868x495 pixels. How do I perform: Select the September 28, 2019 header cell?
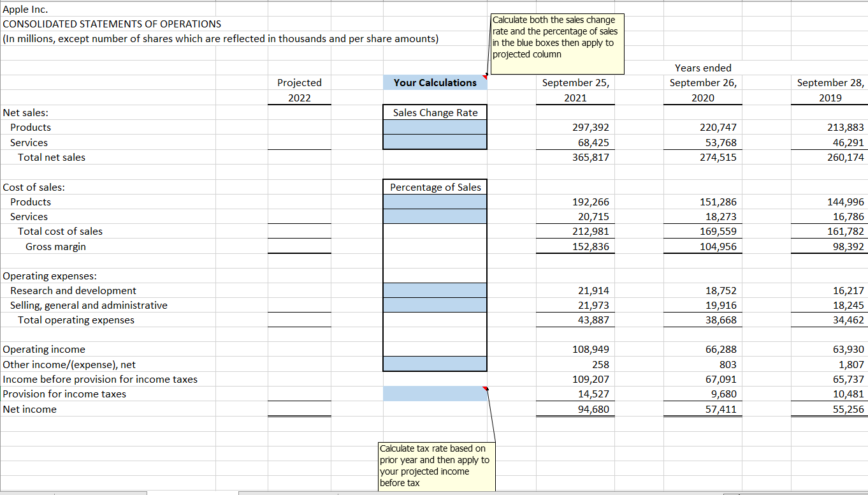point(830,82)
